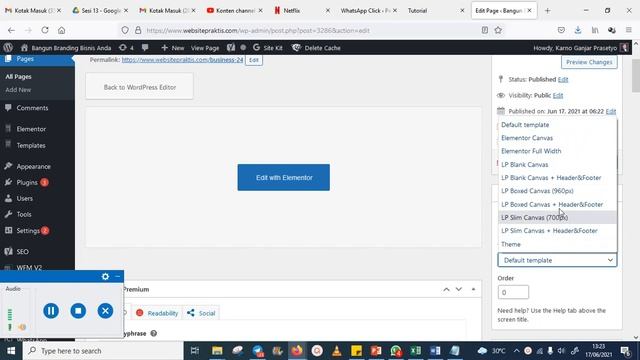The height and width of the screenshot is (360, 640).
Task: Open Excel from the taskbar
Action: (x=416, y=351)
